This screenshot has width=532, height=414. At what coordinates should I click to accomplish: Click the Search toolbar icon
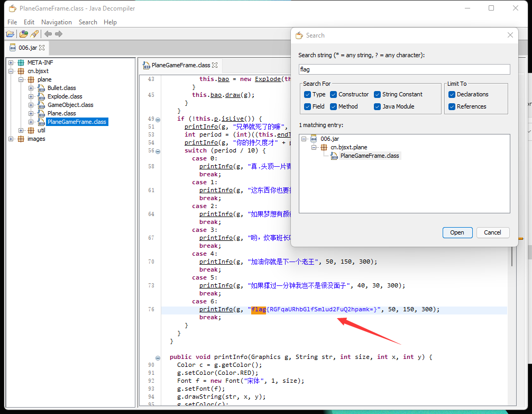[34, 34]
